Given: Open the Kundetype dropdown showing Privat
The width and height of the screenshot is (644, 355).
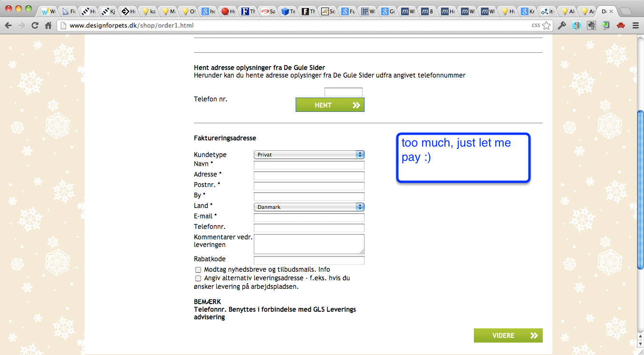Looking at the screenshot, I should 309,155.
